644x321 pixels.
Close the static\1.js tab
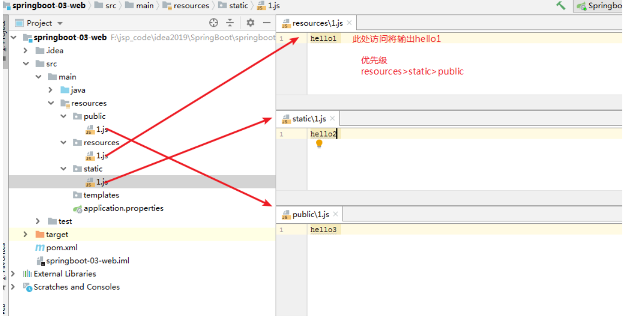click(332, 118)
